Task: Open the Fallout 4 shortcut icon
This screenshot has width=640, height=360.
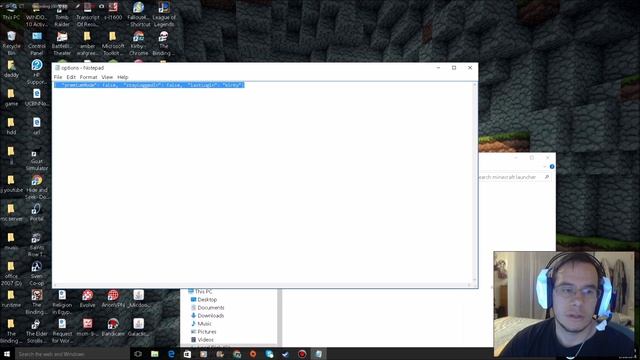Action: pyautogui.click(x=138, y=14)
